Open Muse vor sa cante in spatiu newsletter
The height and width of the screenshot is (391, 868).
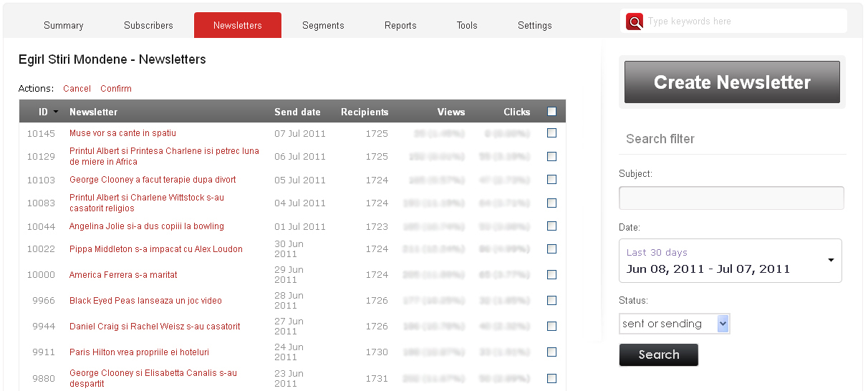pos(122,133)
